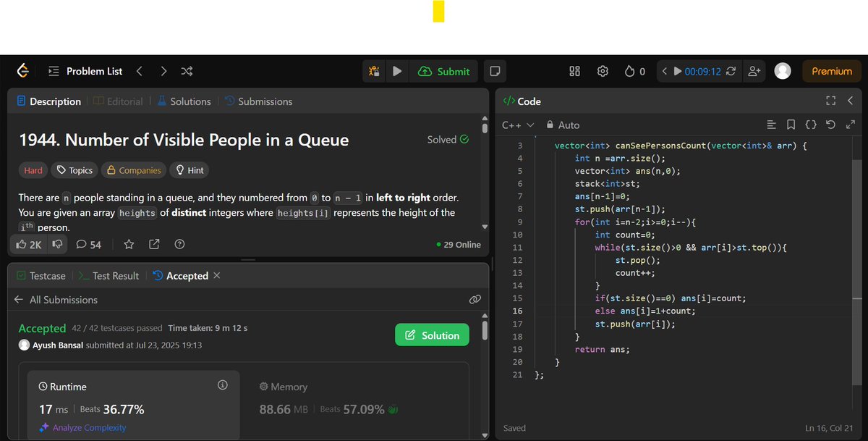The height and width of the screenshot is (441, 868).
Task: Switch to the Testcase tab
Action: [41, 276]
